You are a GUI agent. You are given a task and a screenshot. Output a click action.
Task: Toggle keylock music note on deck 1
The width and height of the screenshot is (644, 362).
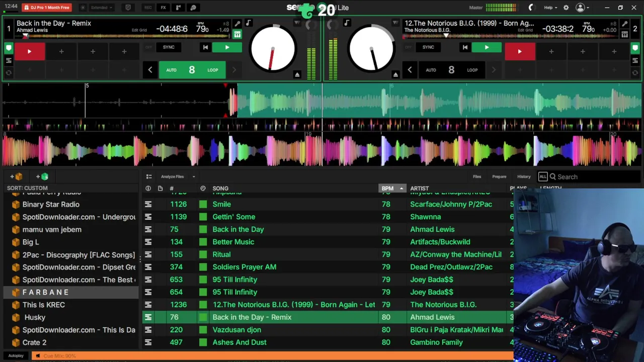[248, 23]
